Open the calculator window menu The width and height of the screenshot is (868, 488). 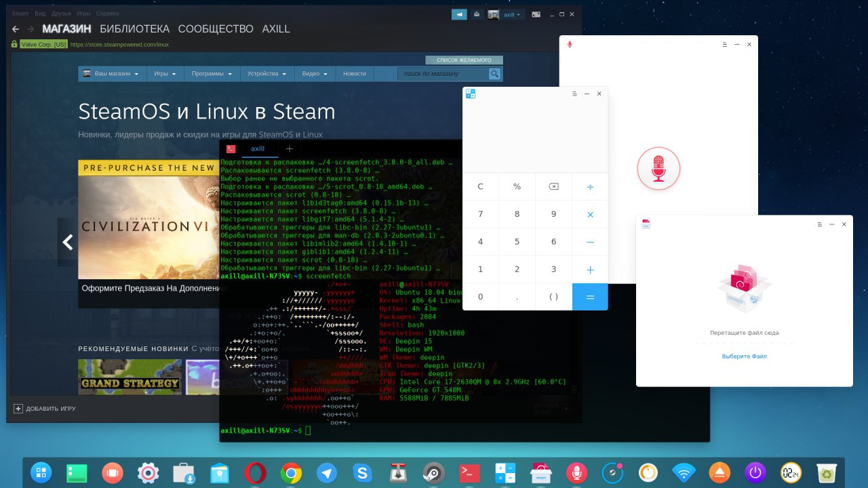[574, 94]
